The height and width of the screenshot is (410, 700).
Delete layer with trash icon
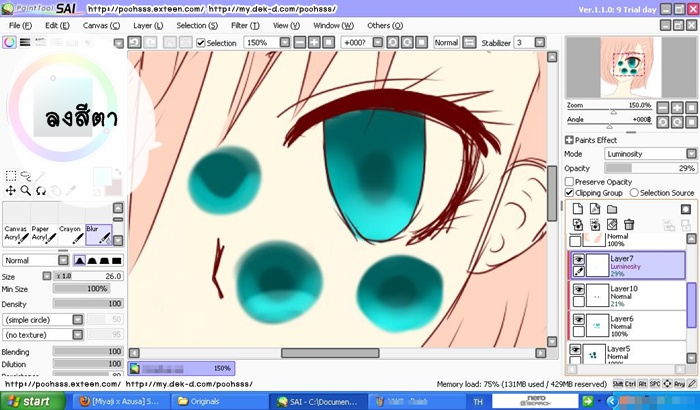[629, 224]
